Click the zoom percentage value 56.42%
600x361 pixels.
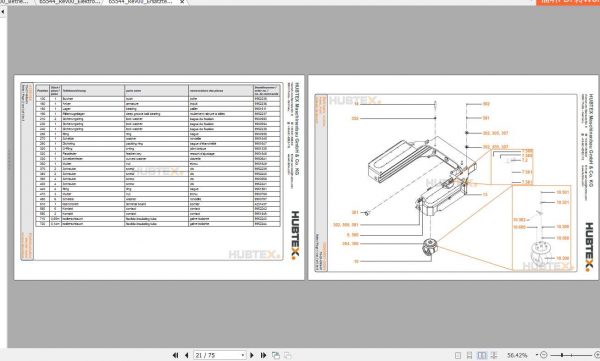(517, 355)
